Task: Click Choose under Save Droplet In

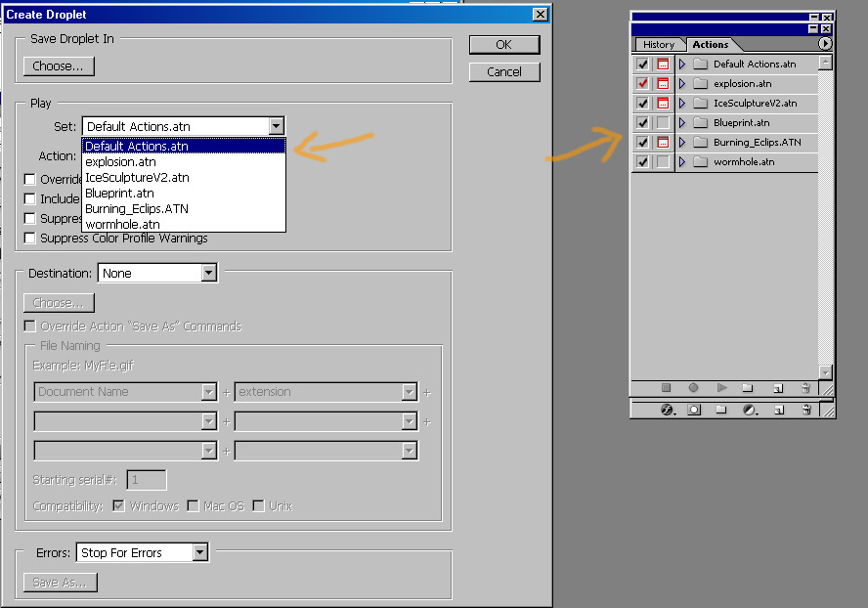Action: coord(59,66)
